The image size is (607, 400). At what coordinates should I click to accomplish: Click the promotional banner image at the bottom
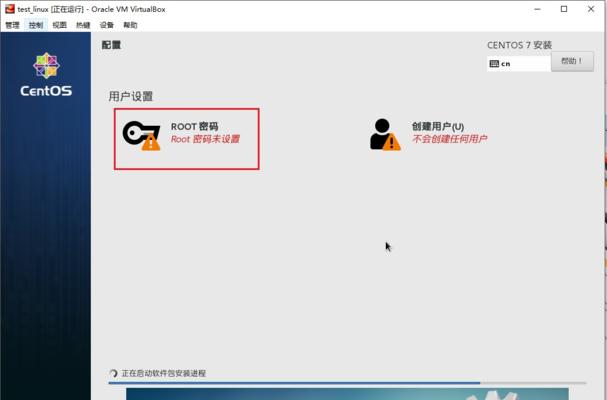click(x=347, y=394)
